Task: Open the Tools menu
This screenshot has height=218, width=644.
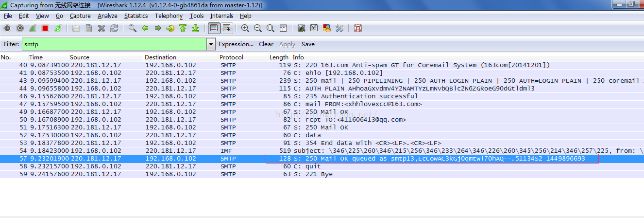Action: 197,16
